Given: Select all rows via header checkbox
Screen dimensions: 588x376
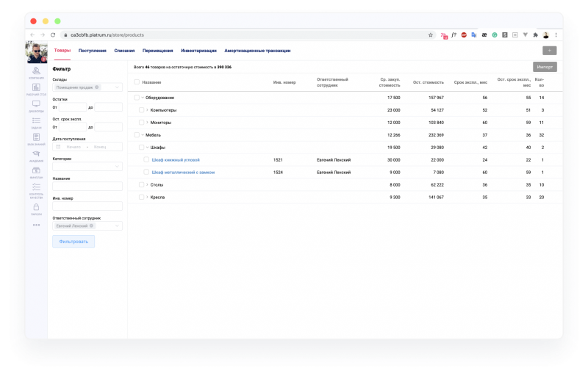Looking at the screenshot, I should [x=136, y=82].
